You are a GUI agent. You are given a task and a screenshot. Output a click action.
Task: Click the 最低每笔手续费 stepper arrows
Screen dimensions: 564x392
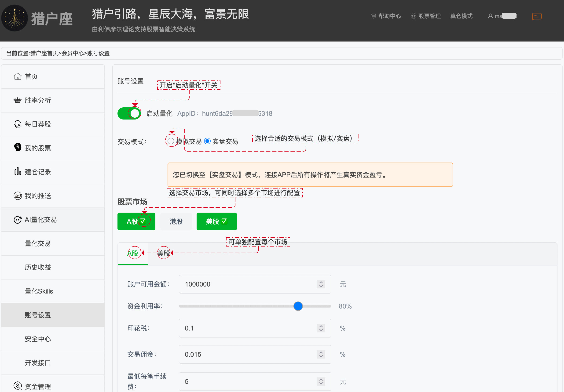click(x=321, y=381)
